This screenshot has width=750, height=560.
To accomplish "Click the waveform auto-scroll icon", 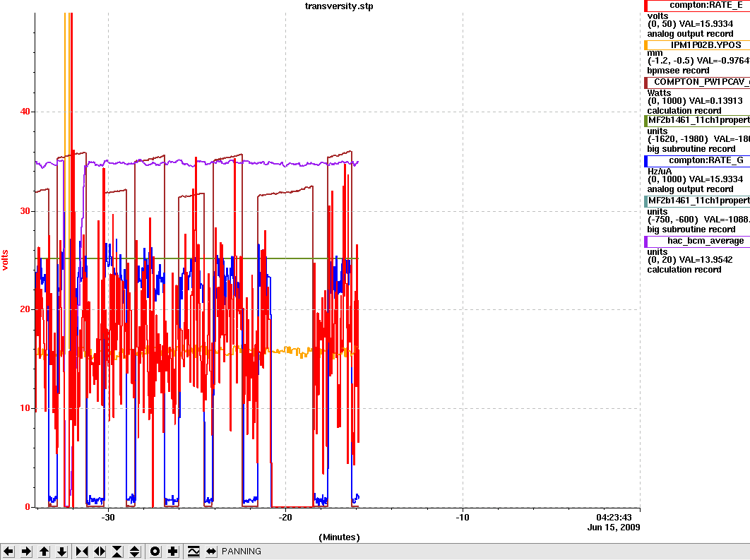I will [194, 552].
